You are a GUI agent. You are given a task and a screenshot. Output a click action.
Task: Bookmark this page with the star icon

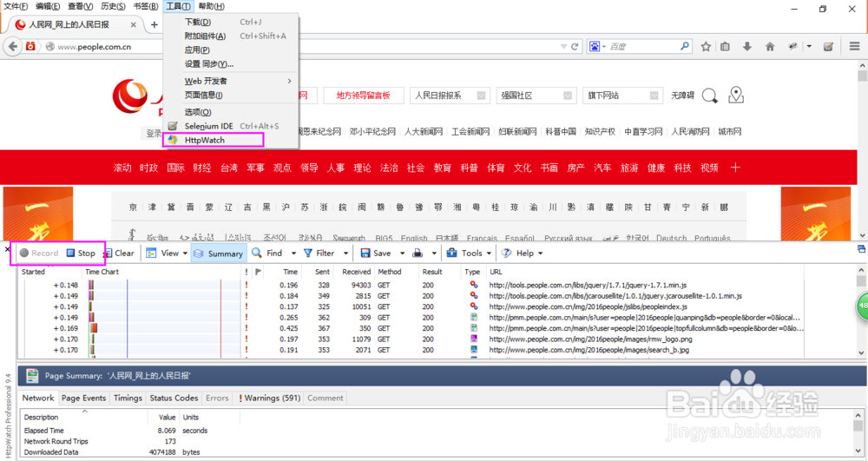point(705,47)
